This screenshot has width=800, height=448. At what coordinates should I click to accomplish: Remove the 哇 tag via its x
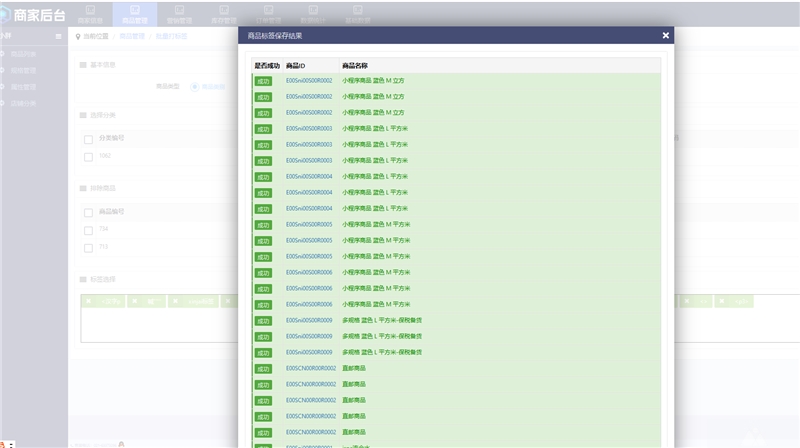pos(135,302)
